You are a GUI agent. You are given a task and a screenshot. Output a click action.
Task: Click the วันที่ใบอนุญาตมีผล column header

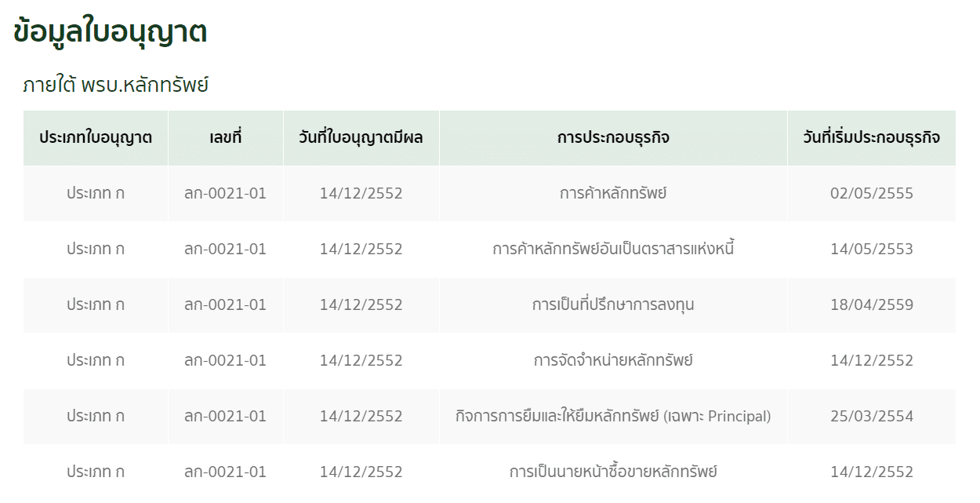tap(361, 138)
